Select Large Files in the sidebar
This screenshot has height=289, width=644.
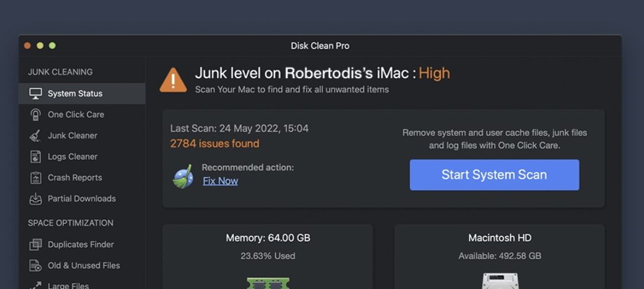coord(68,285)
